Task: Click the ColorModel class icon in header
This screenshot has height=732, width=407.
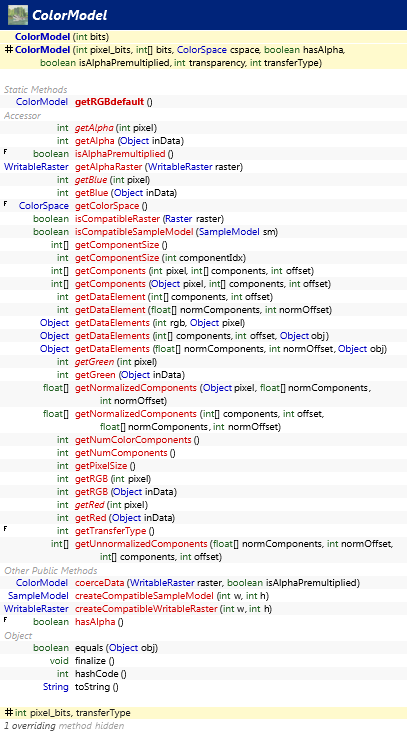Action: 18,15
